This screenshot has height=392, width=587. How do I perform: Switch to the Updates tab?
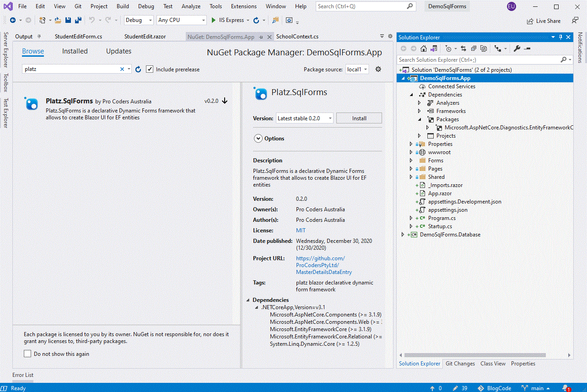click(119, 51)
